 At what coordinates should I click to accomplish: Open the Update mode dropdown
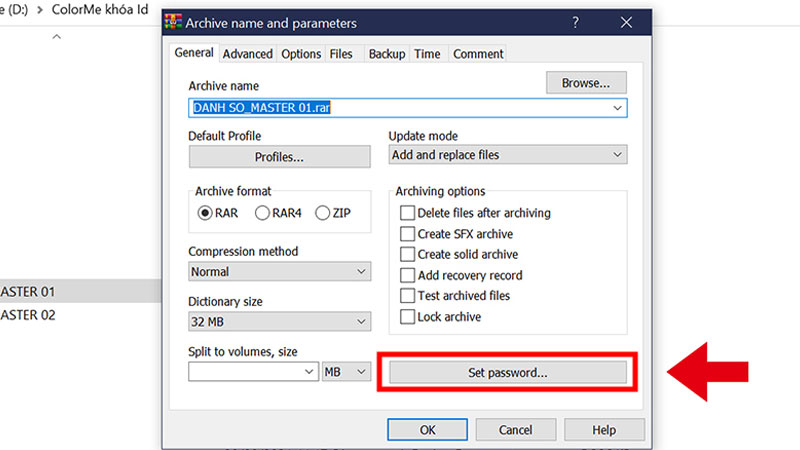(x=507, y=155)
